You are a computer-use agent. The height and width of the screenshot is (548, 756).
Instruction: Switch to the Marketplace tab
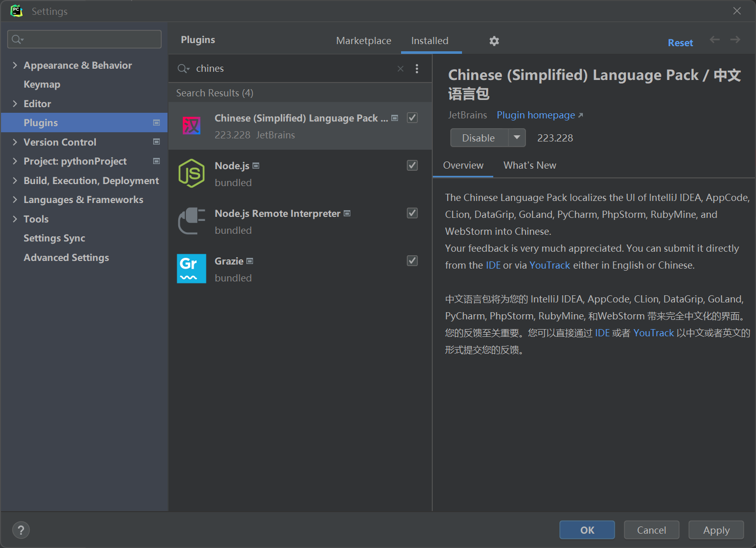click(364, 40)
